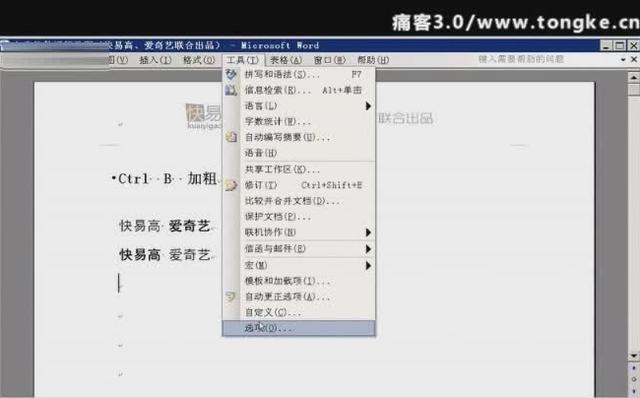Open the 窗口 (Window) menu
Viewport: 640px width, 398px height.
[329, 60]
